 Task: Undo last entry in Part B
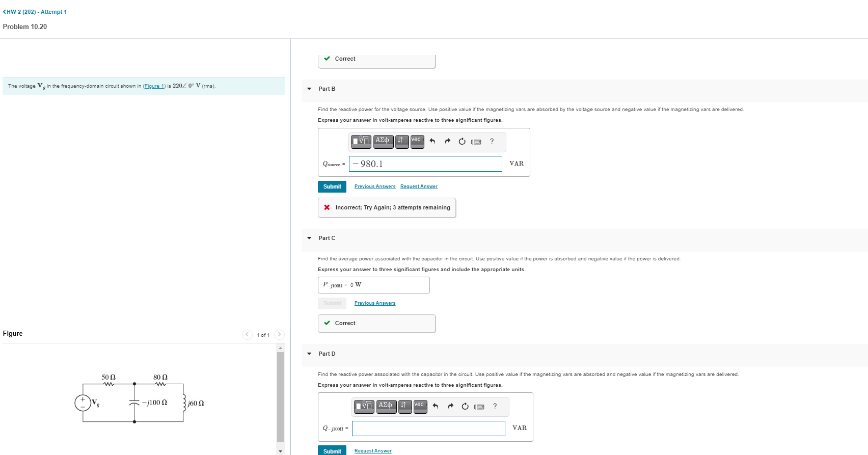point(432,141)
